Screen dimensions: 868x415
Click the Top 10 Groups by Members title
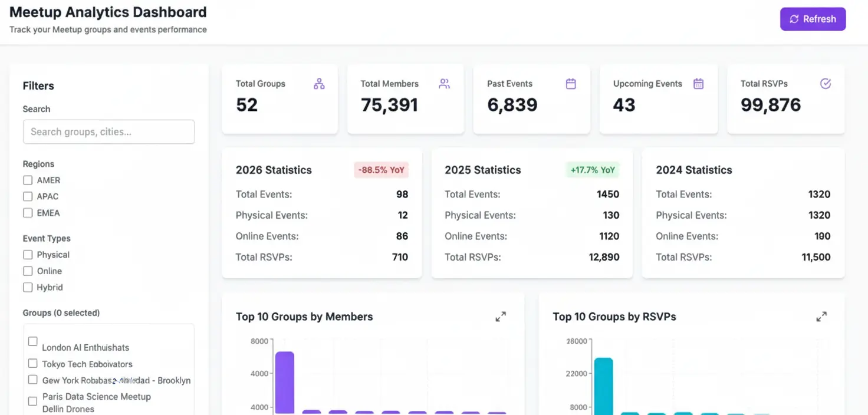click(304, 317)
